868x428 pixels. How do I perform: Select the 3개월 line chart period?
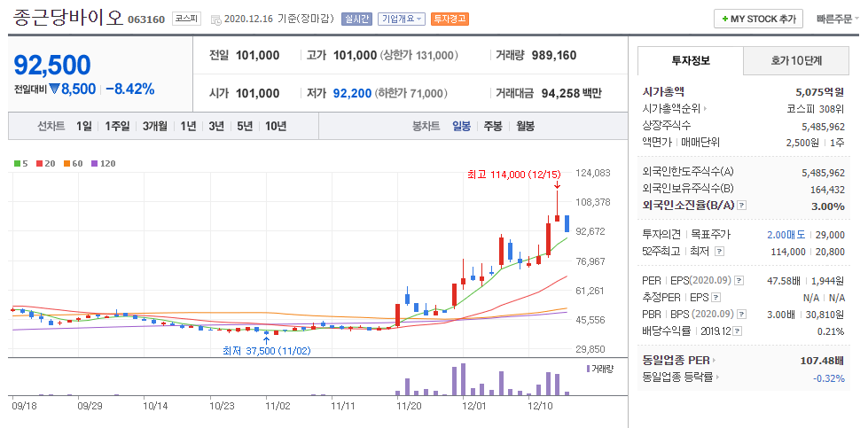pos(154,126)
